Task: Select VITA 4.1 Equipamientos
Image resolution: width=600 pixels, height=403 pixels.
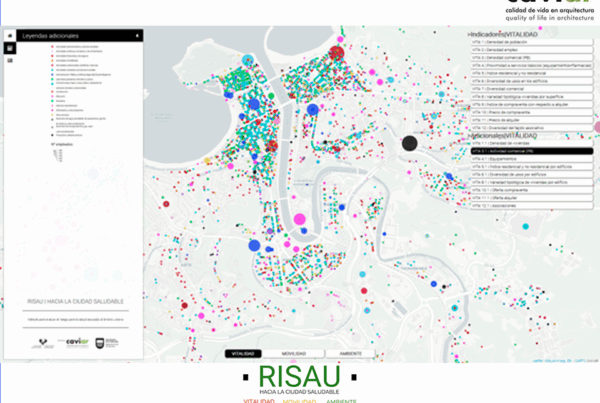Action: click(532, 159)
